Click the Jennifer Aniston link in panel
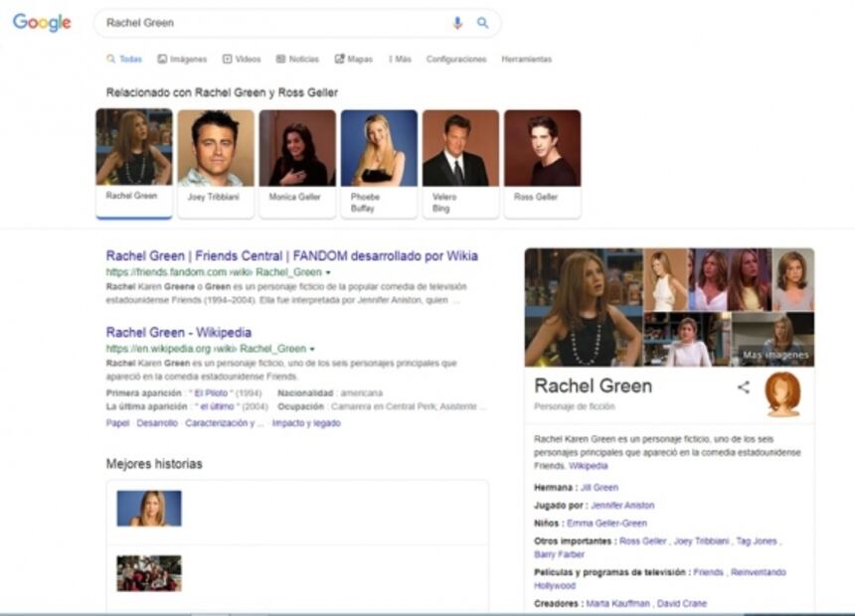This screenshot has height=616, width=855. 622,506
